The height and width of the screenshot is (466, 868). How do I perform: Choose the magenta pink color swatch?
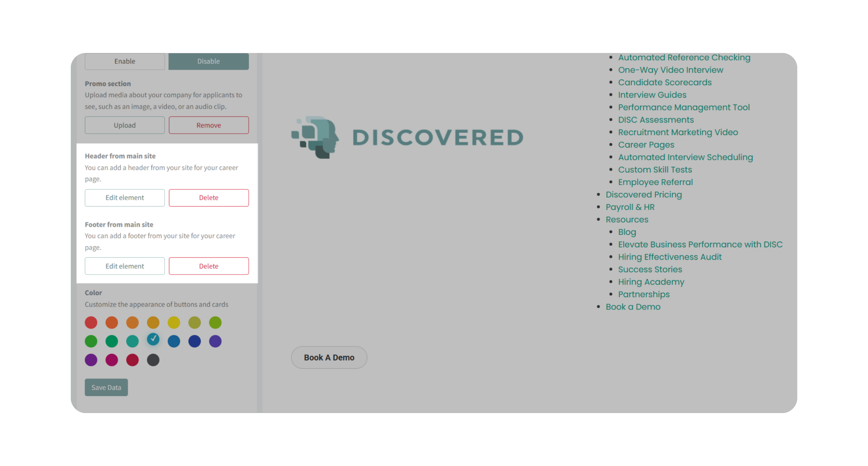click(x=111, y=360)
